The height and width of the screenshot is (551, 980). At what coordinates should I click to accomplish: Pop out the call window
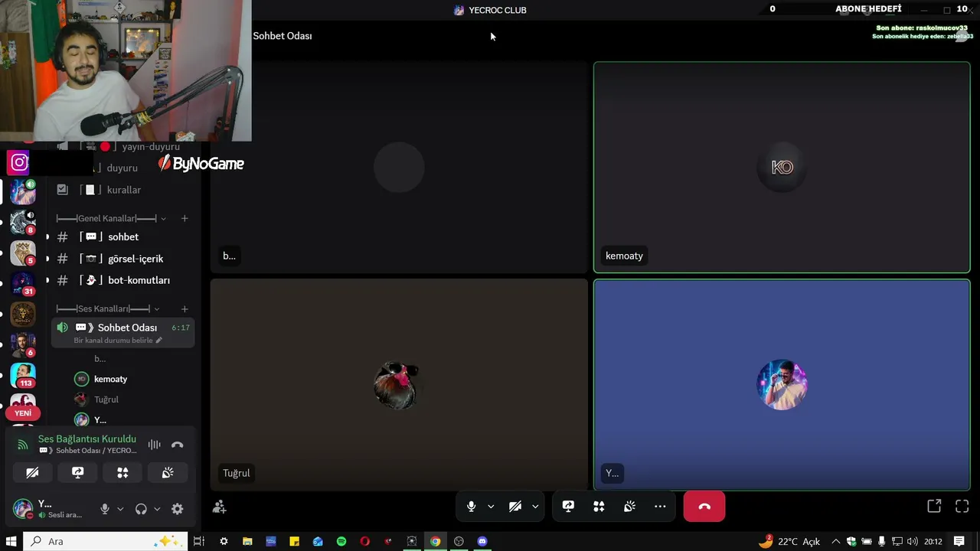(x=934, y=507)
